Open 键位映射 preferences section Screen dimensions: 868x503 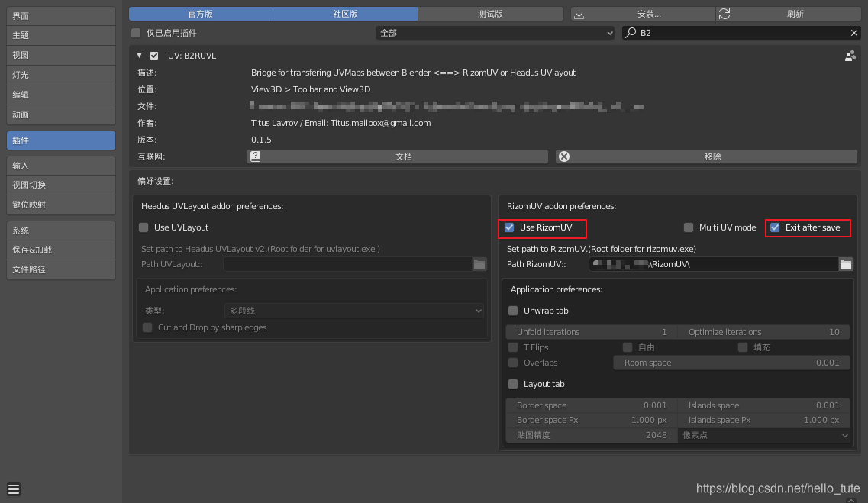click(x=61, y=205)
